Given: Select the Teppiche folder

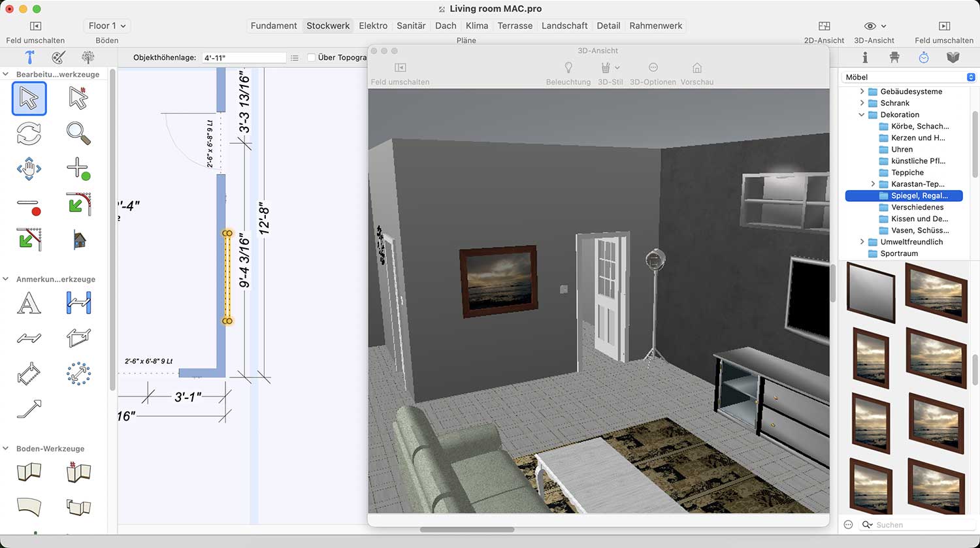Looking at the screenshot, I should pos(907,172).
